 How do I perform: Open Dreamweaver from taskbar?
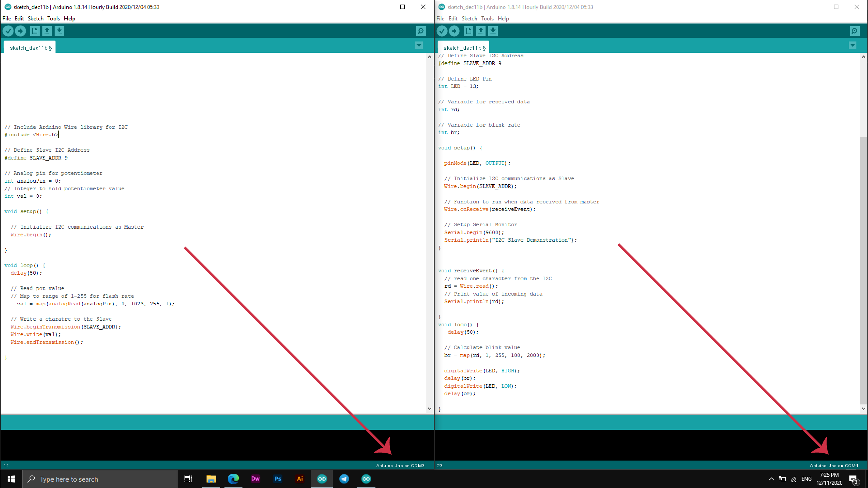click(255, 479)
